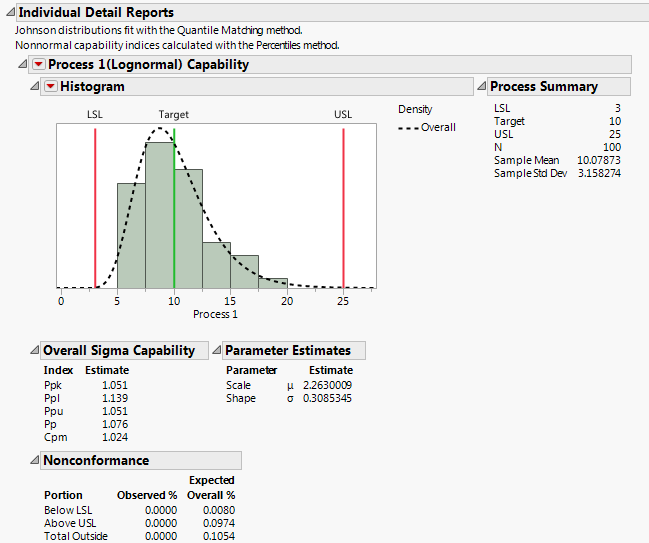Collapse the Parameter Estimates panel

pyautogui.click(x=217, y=351)
